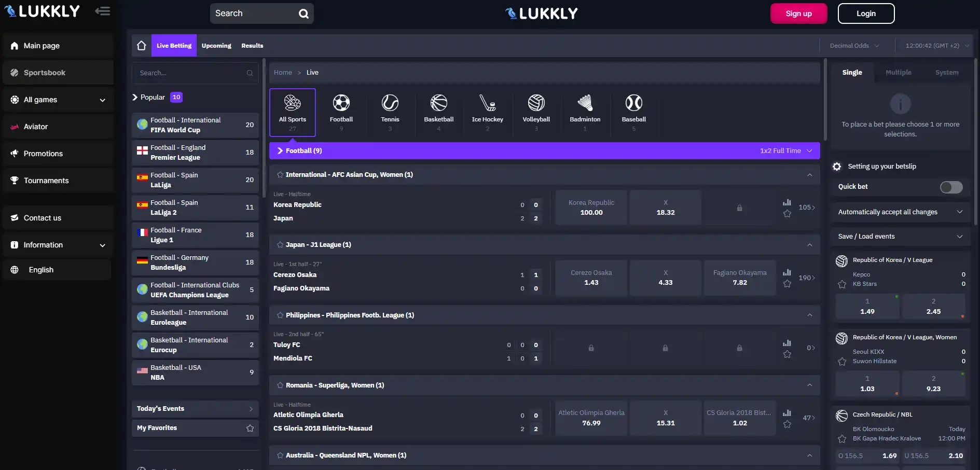Open the timezone GMT +2 dropdown
The image size is (980, 470).
pos(937,46)
